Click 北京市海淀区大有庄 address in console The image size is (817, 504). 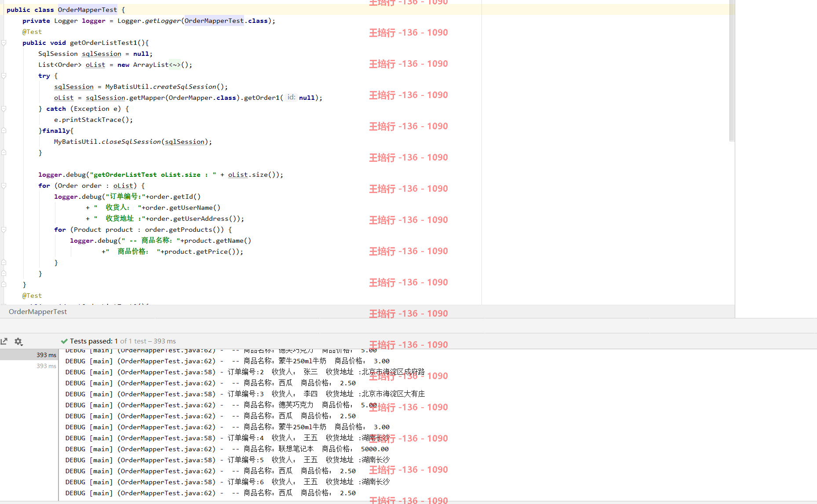pyautogui.click(x=394, y=394)
